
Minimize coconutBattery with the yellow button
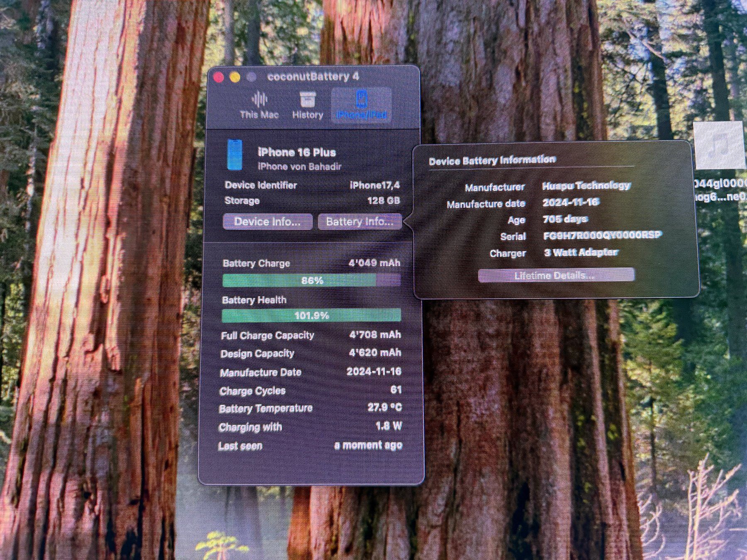coord(235,77)
